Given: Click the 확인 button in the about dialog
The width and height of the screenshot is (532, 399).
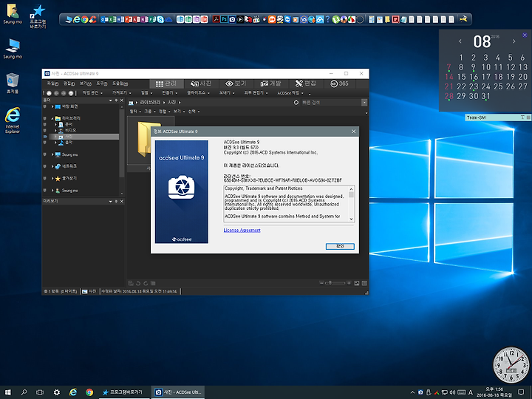Looking at the screenshot, I should pos(340,246).
